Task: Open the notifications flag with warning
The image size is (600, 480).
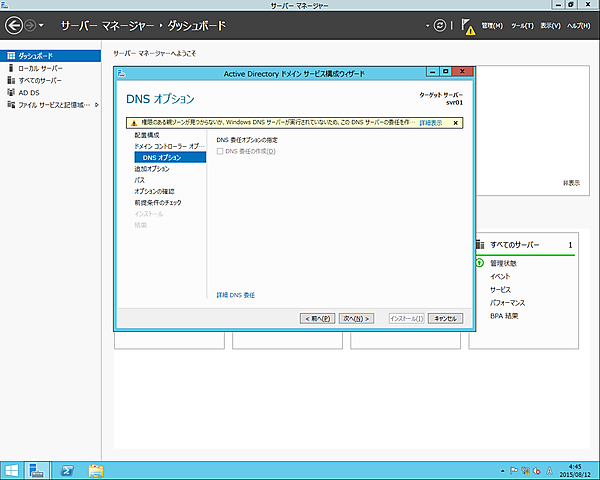Action: pos(468,26)
